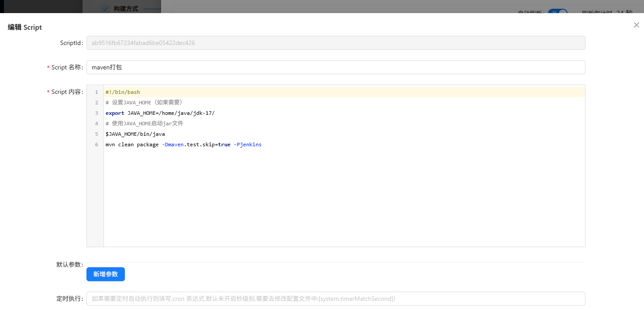Click line number 6 in gutter
The image size is (644, 310).
pos(96,145)
